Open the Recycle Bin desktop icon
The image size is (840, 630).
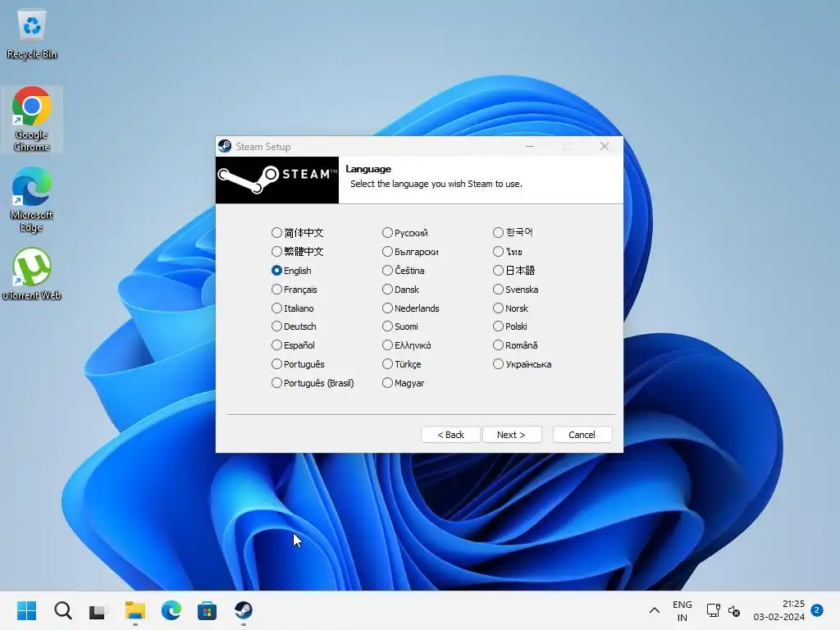pyautogui.click(x=32, y=34)
